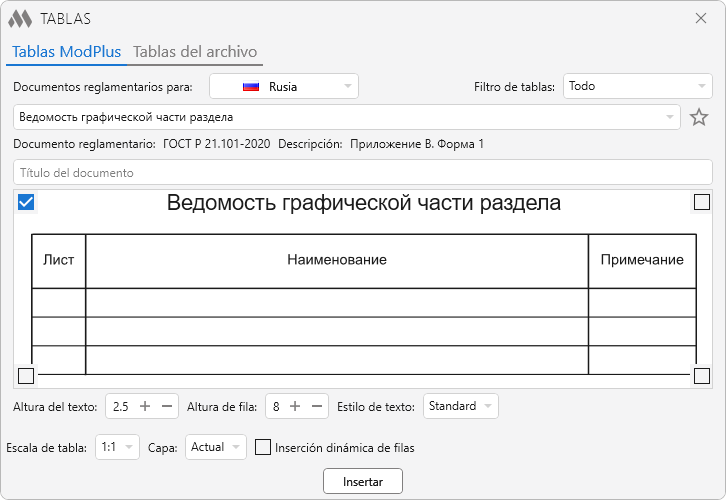The image size is (726, 500).
Task: Click the Título del documento field
Action: click(362, 172)
